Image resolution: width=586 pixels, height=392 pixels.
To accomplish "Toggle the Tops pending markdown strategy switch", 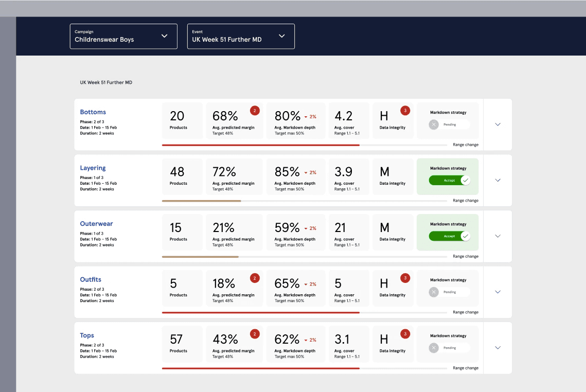I will click(449, 348).
